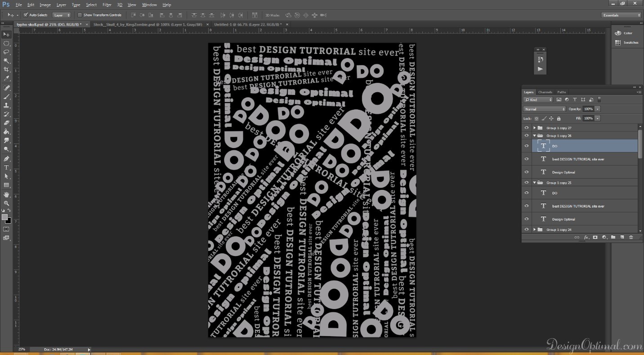The image size is (644, 355).
Task: Select the History Brush tool
Action: (6, 114)
